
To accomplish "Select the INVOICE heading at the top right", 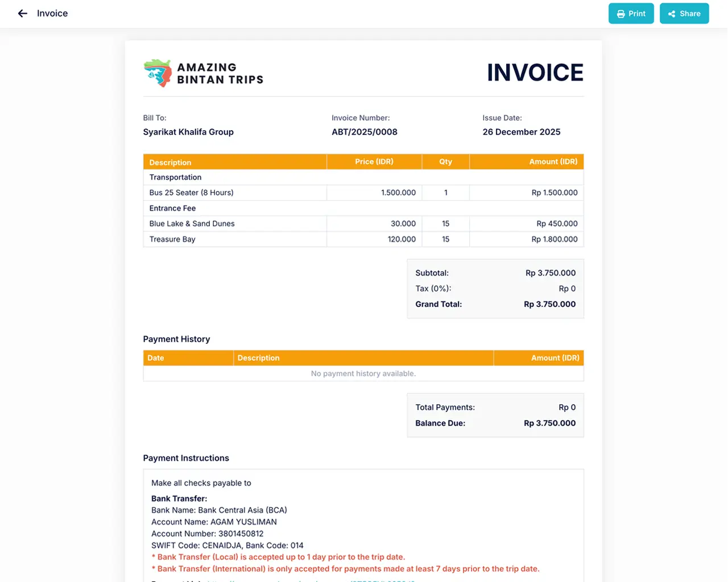I will [535, 72].
